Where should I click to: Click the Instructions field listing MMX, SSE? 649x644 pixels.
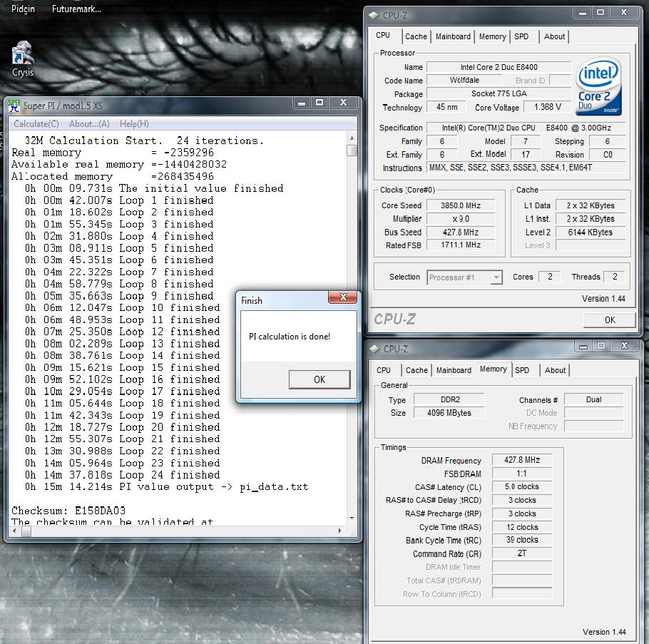click(526, 168)
